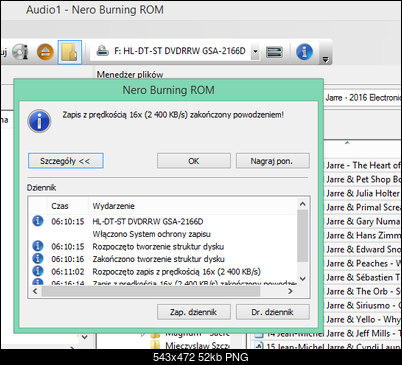Image resolution: width=402 pixels, height=365 pixels.
Task: Select track Jarre & Julia Holter in list
Action: (x=363, y=193)
